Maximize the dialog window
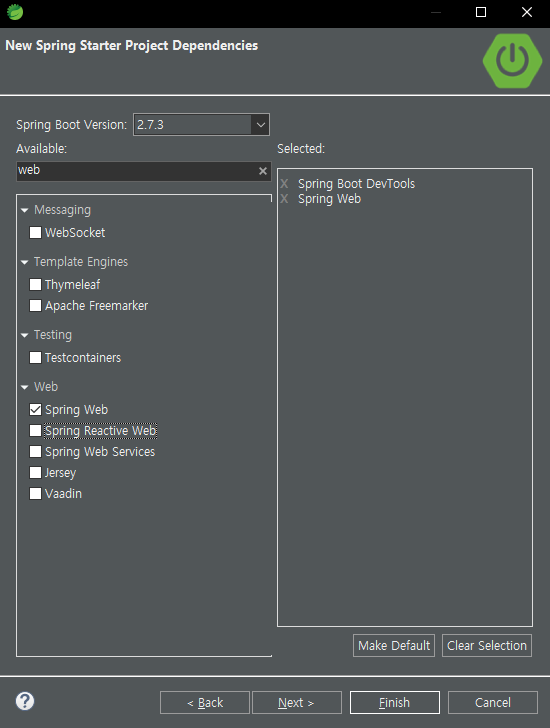Screen dimensions: 550x728 pos(481,12)
